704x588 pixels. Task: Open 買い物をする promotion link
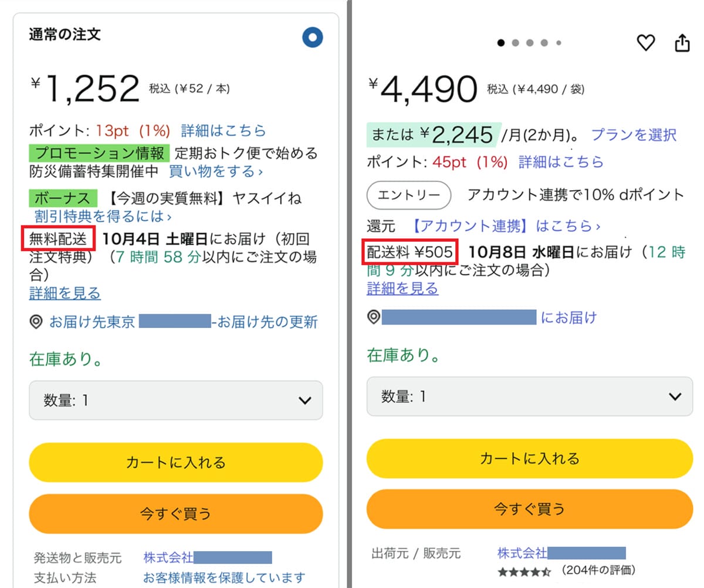point(216,171)
